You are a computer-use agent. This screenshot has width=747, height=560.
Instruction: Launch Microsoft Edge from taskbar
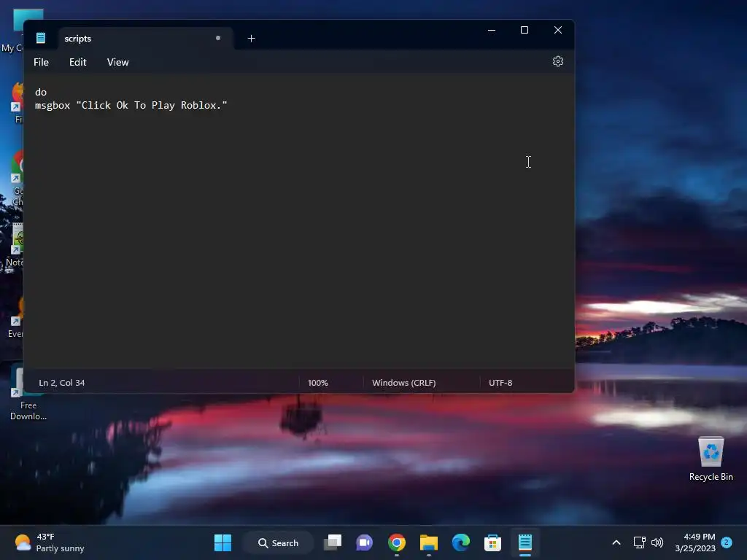tap(461, 542)
